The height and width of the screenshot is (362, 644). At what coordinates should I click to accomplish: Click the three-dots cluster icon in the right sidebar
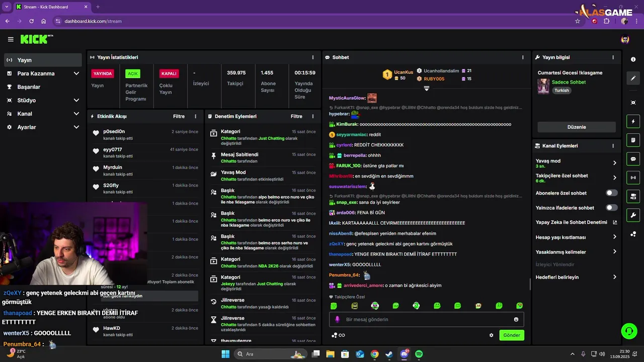point(633,234)
